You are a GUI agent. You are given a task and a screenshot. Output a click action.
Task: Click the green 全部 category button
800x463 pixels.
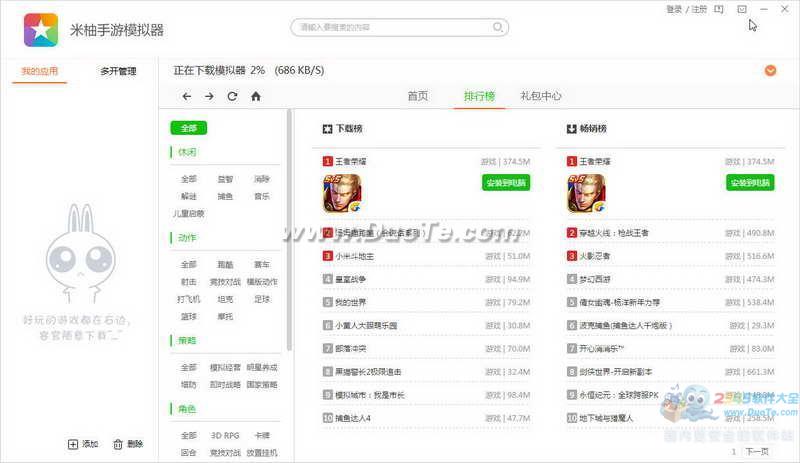189,128
